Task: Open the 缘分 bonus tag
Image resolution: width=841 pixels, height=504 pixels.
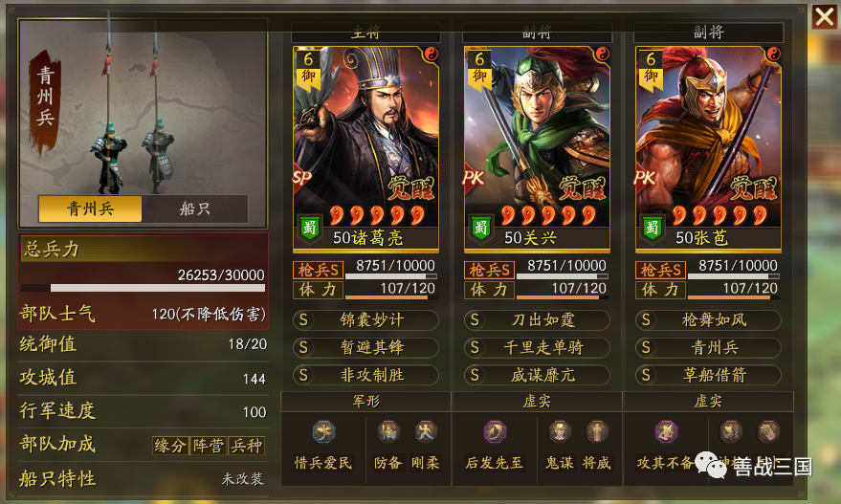Action: tap(170, 446)
